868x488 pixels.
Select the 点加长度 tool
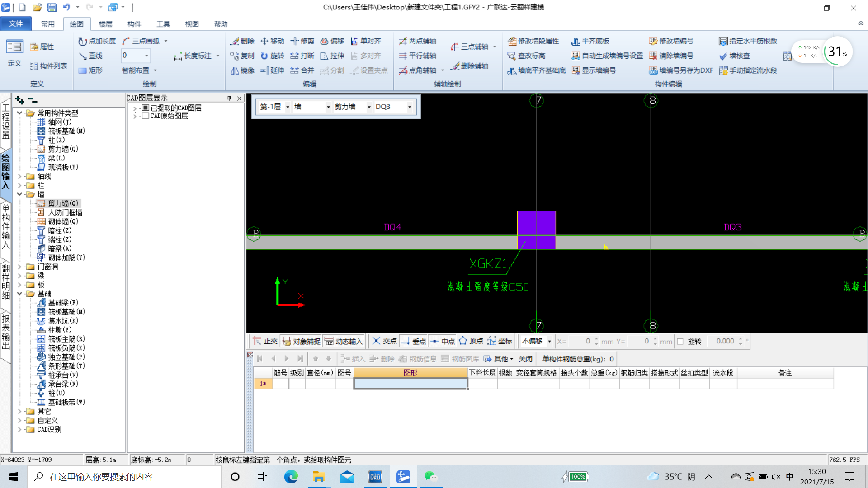click(97, 41)
